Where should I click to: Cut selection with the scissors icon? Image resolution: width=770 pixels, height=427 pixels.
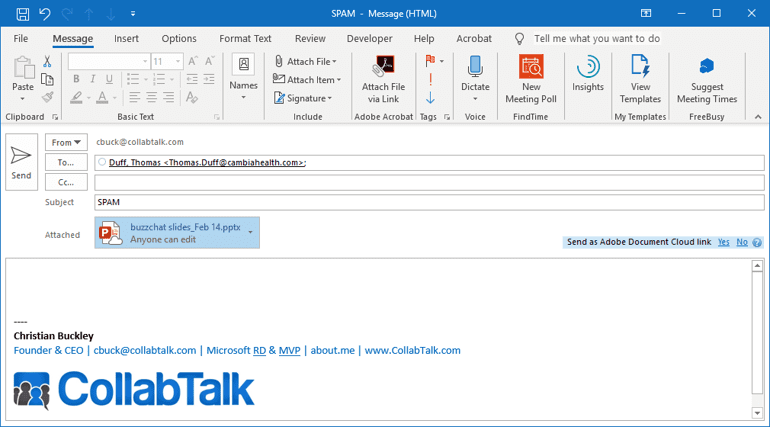click(x=47, y=61)
